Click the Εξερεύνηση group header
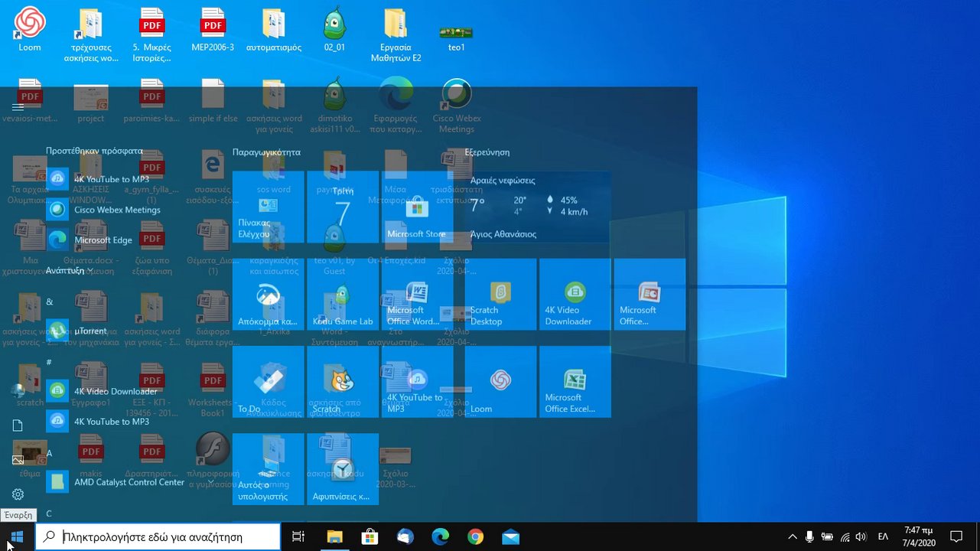 click(487, 152)
